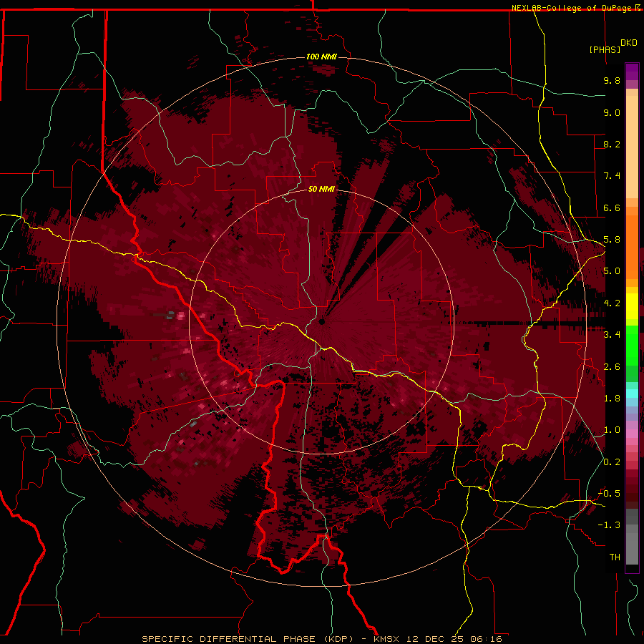Viewport: 644px width, 644px height.
Task: Click the 1.0 value on color scale
Action: pos(612,430)
